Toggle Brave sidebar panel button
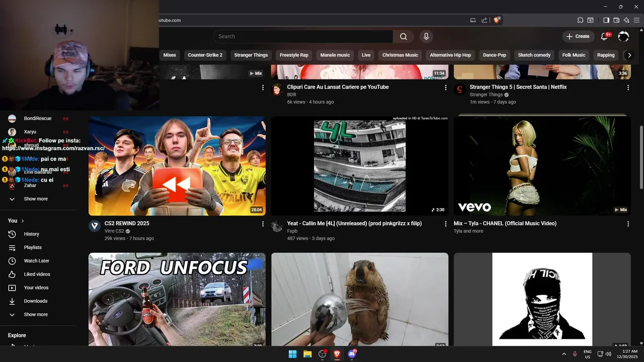644x362 pixels. 606,20
